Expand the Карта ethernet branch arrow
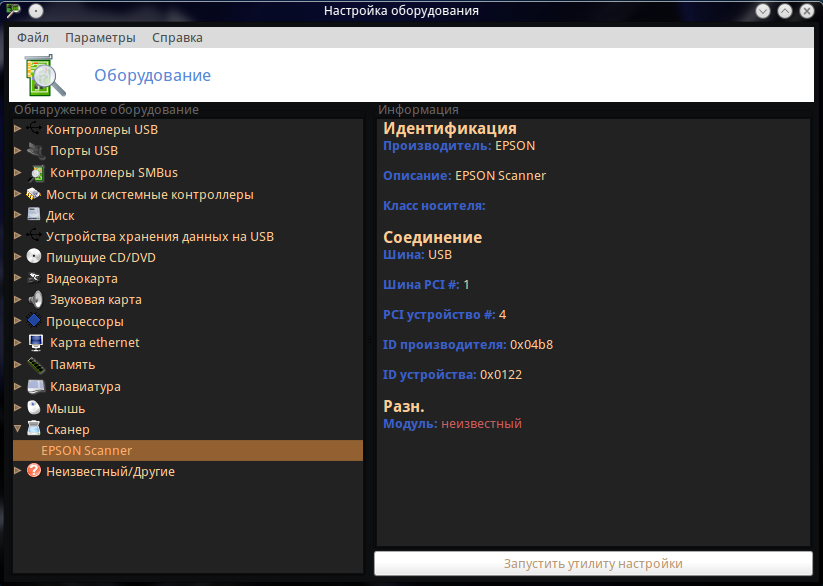Screen dimensions: 823x586 17,342
